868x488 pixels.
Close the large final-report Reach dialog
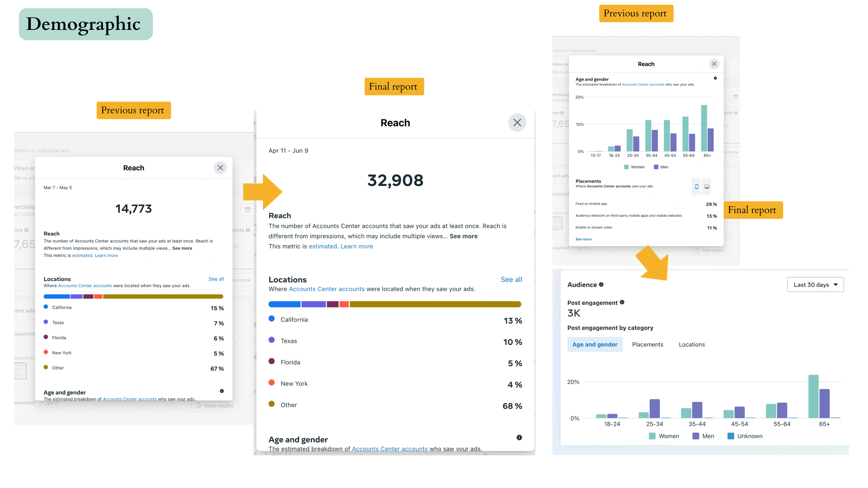[517, 123]
